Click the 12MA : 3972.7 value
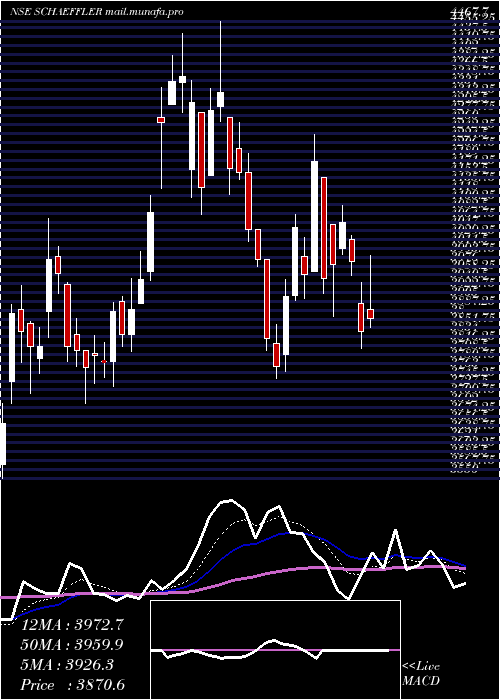The width and height of the screenshot is (500, 700). [72, 624]
